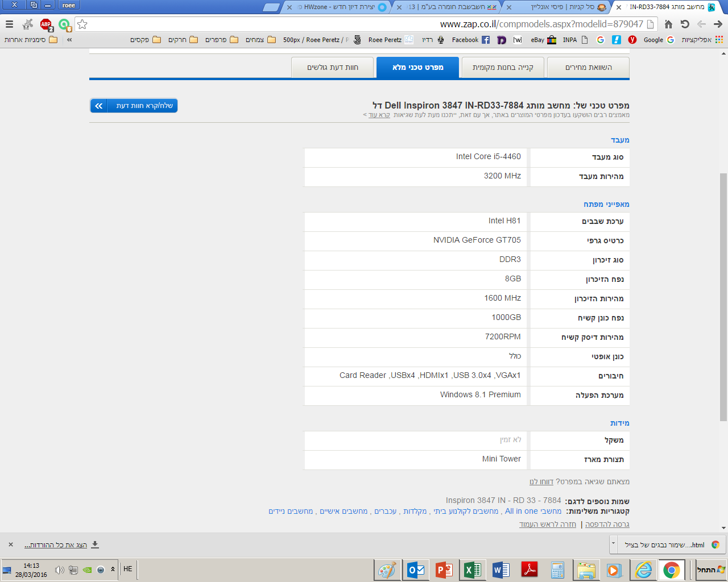Image resolution: width=728 pixels, height=582 pixels.
Task: Open the סימניות אחרות bookmarks folder
Action: pos(31,40)
